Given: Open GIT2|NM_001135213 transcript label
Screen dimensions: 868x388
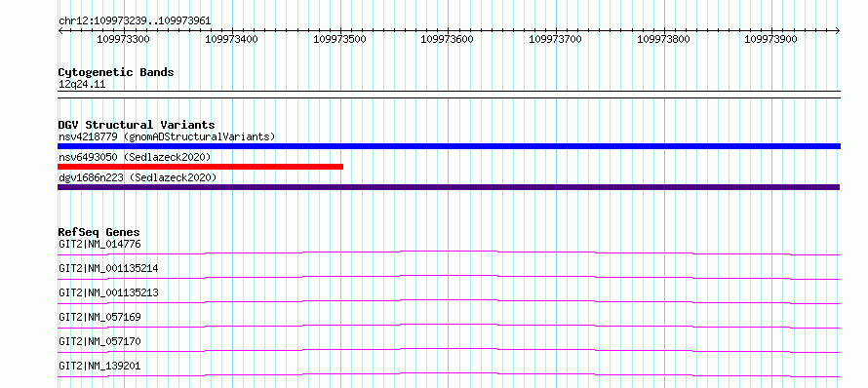Looking at the screenshot, I should tap(108, 292).
